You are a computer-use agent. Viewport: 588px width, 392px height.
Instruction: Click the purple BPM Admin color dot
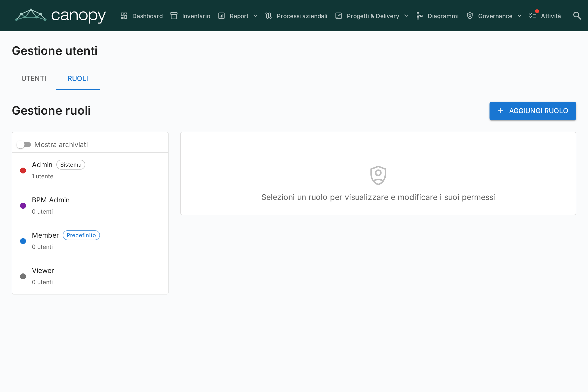click(x=23, y=206)
